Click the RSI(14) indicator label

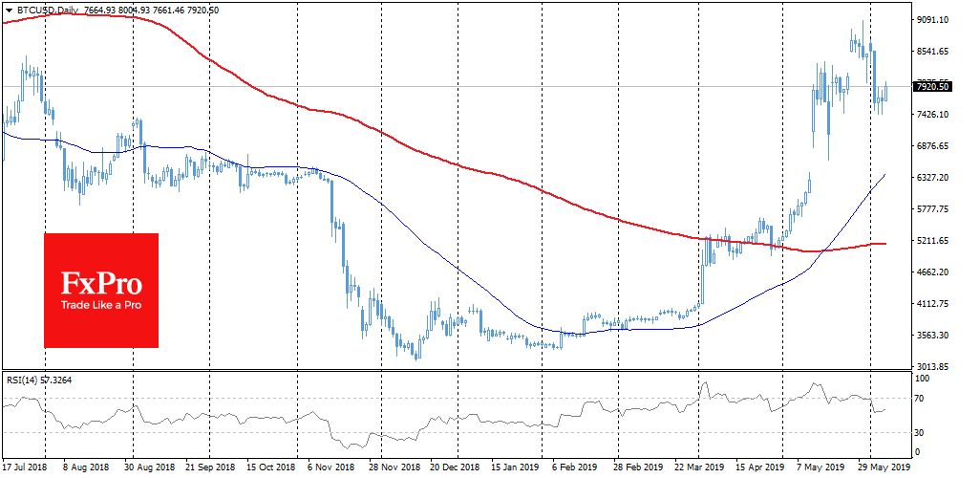coord(24,380)
